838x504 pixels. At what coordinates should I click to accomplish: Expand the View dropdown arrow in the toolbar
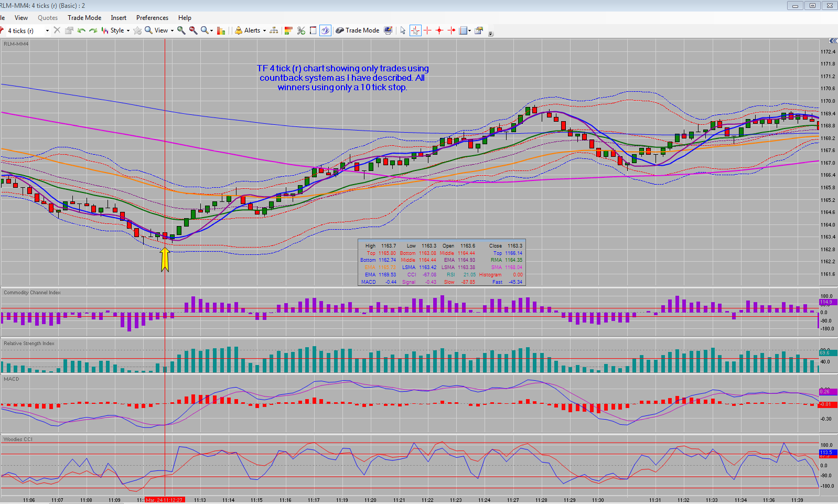[x=172, y=30]
